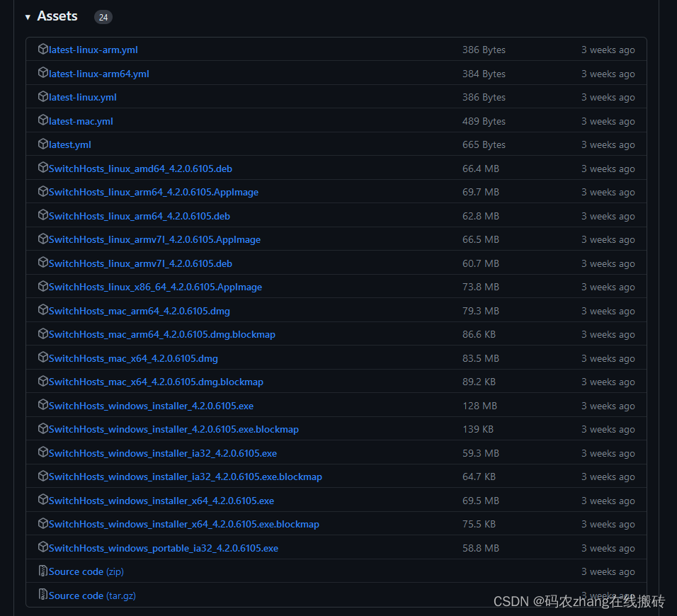Click package icon beside latest-linux-arm.yml

[42, 50]
